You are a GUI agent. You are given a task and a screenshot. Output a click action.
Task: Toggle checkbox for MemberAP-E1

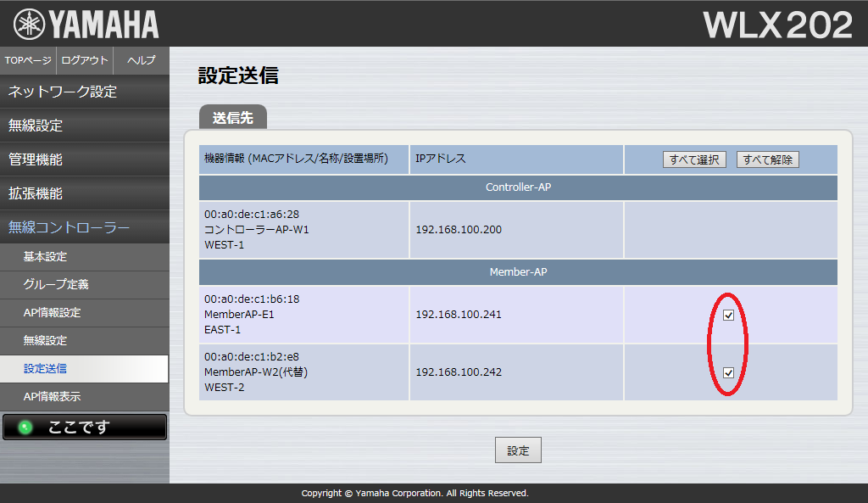[x=728, y=315]
